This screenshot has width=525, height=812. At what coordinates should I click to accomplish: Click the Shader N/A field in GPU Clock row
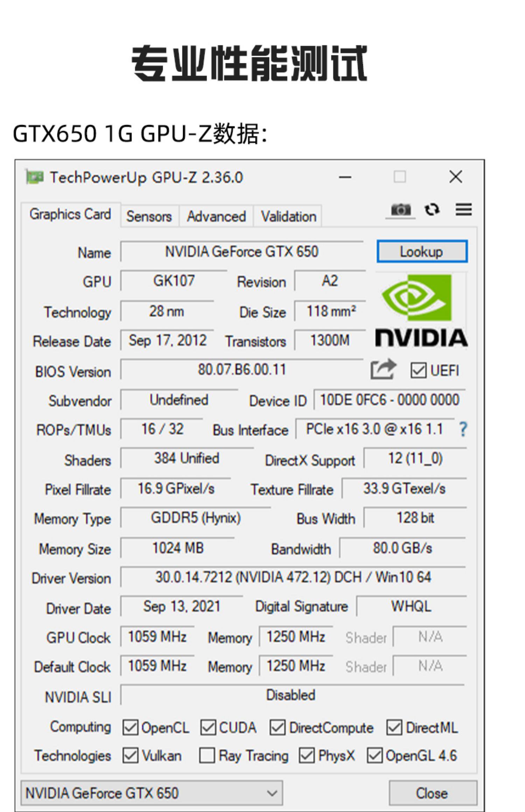click(x=430, y=636)
